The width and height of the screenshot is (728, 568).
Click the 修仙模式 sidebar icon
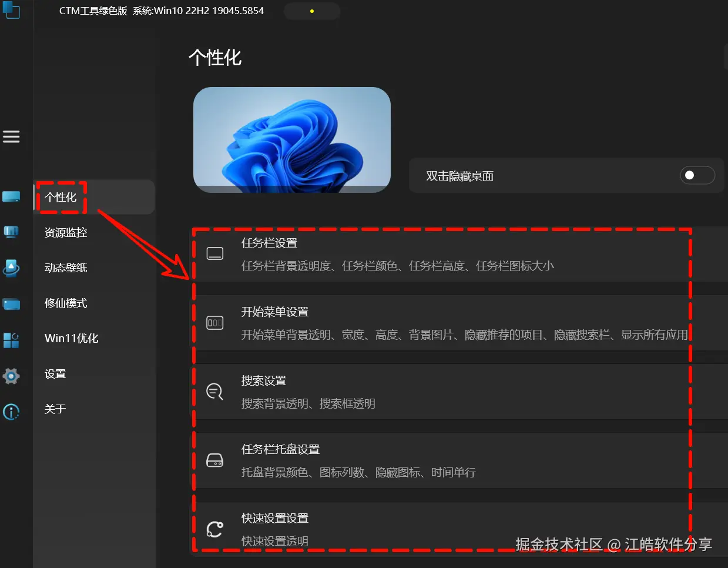click(11, 303)
